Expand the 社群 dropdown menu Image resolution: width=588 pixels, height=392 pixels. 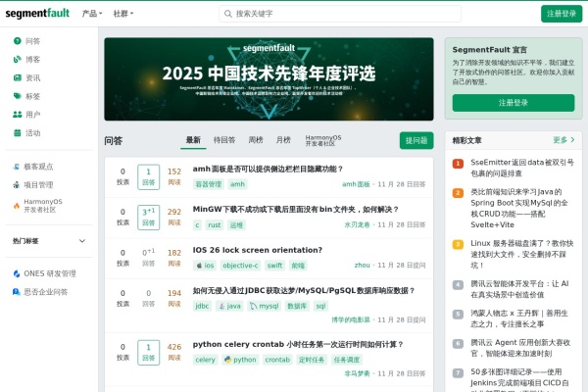click(x=122, y=14)
